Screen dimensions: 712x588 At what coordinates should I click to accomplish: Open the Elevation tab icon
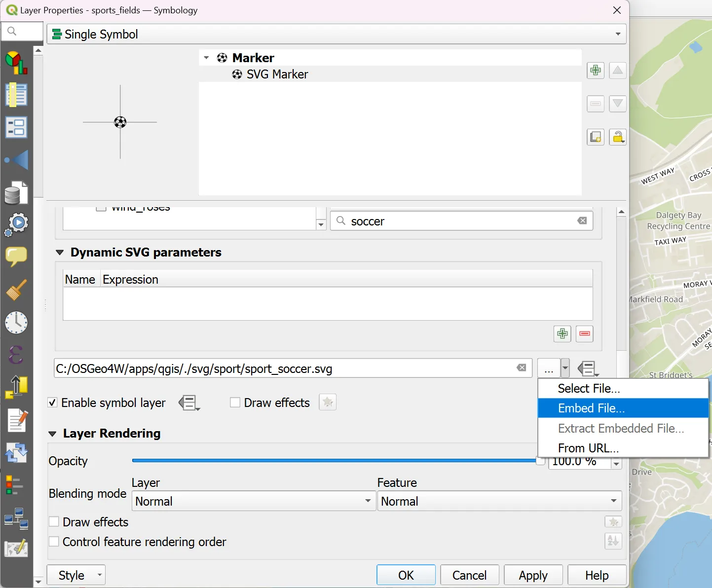[x=16, y=387]
